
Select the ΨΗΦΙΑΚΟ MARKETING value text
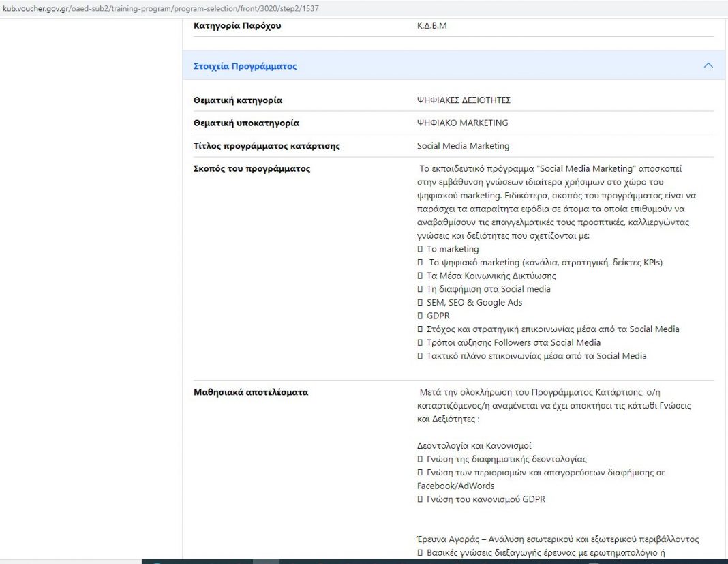(x=462, y=123)
